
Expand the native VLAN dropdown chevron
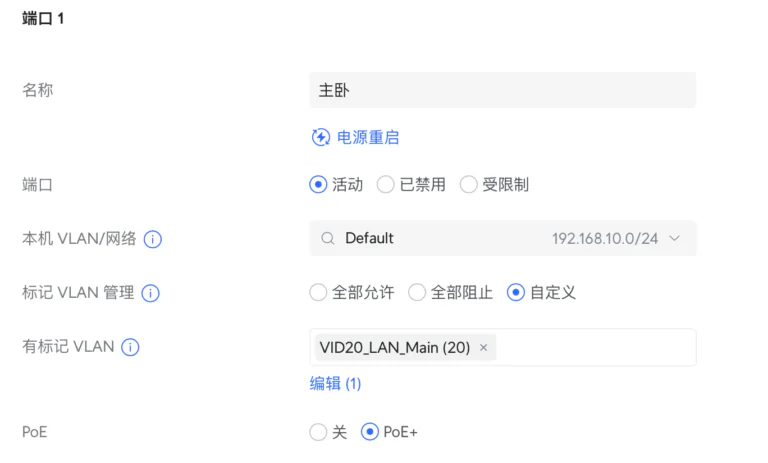pos(674,239)
